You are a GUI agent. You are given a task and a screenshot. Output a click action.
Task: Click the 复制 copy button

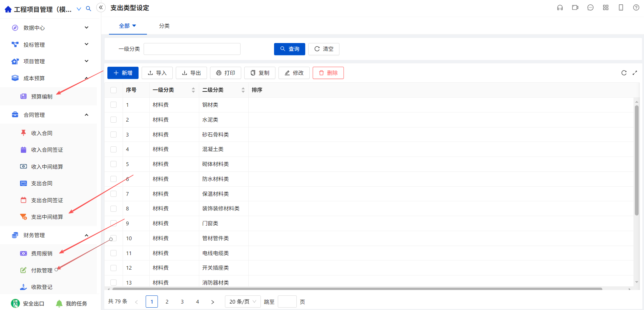click(260, 73)
